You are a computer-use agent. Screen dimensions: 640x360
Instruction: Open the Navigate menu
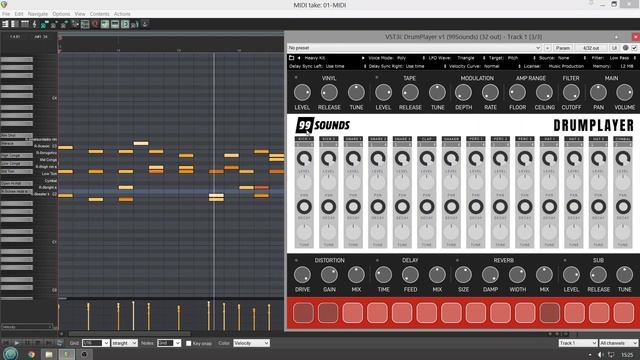(x=38, y=14)
